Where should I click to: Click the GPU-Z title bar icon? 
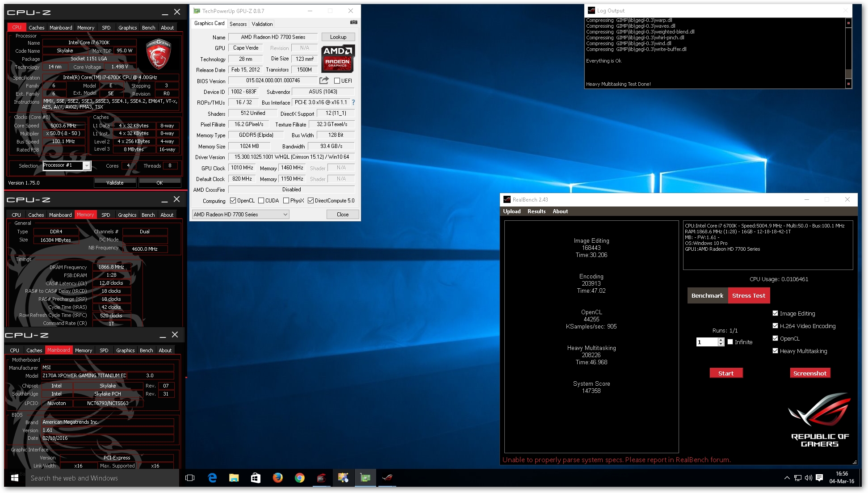tap(197, 11)
